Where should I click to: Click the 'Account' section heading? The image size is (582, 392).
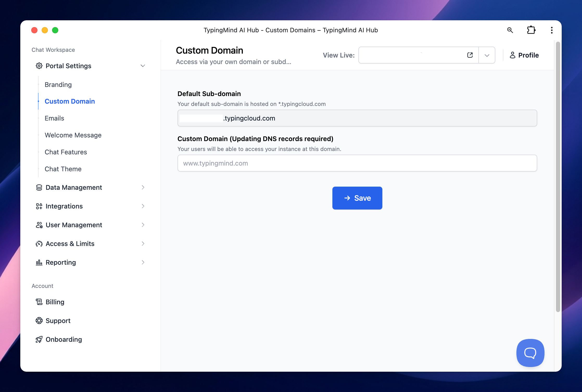42,286
